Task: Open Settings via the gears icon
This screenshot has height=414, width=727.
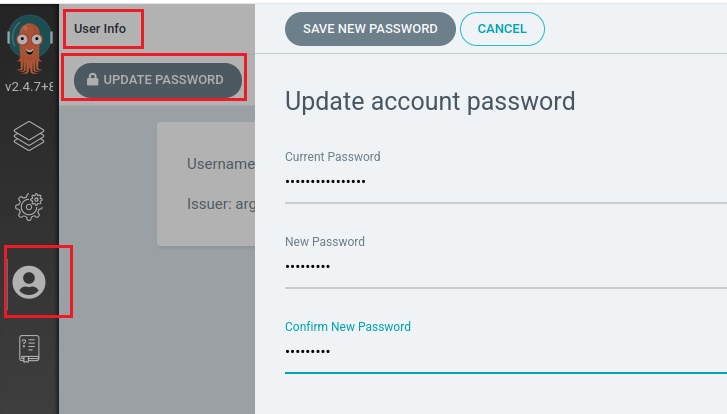Action: coord(29,206)
